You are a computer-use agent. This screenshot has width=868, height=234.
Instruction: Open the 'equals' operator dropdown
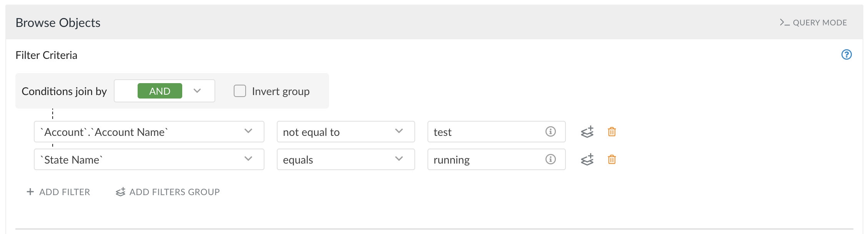point(346,159)
